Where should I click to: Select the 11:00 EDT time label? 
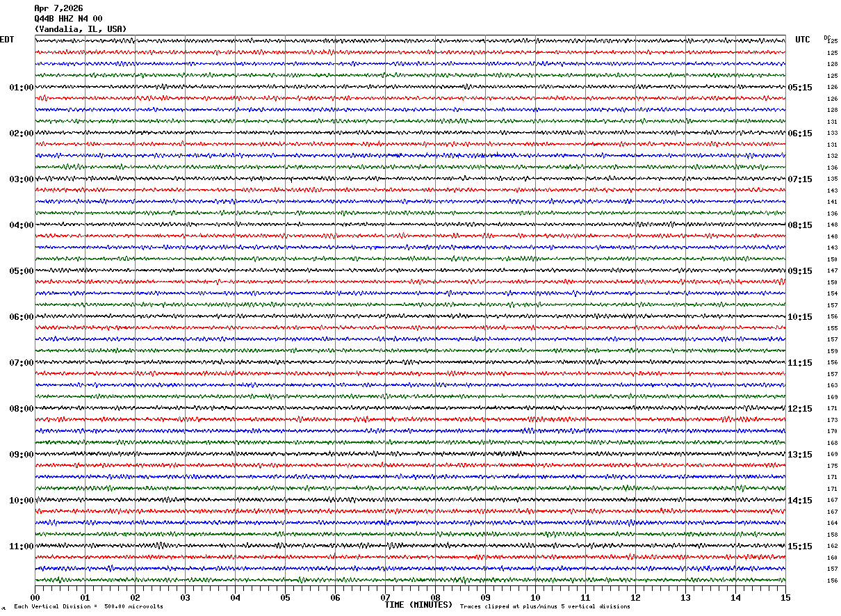point(22,546)
